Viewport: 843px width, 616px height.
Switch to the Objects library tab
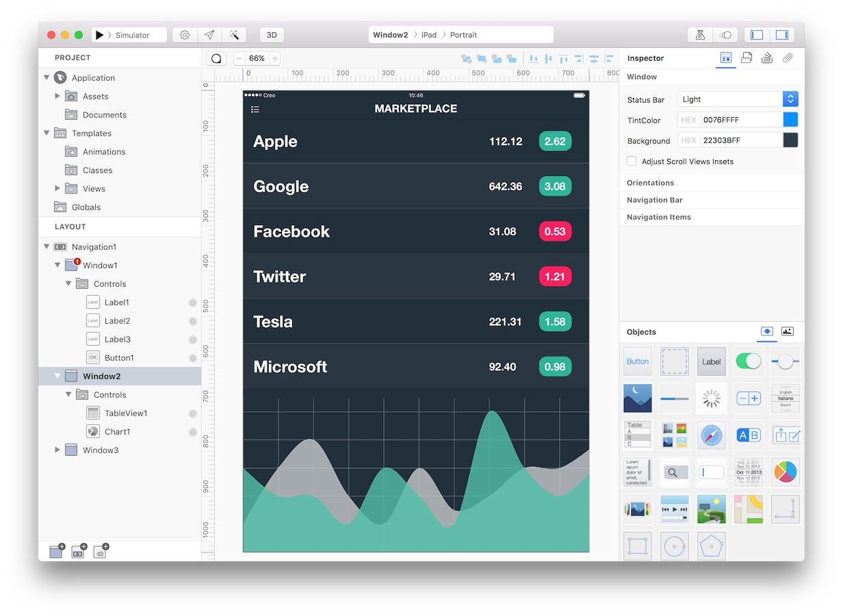(767, 331)
